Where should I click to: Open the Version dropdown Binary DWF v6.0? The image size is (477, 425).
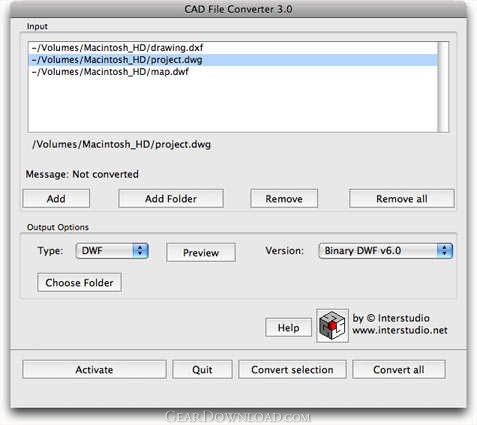pyautogui.click(x=386, y=251)
